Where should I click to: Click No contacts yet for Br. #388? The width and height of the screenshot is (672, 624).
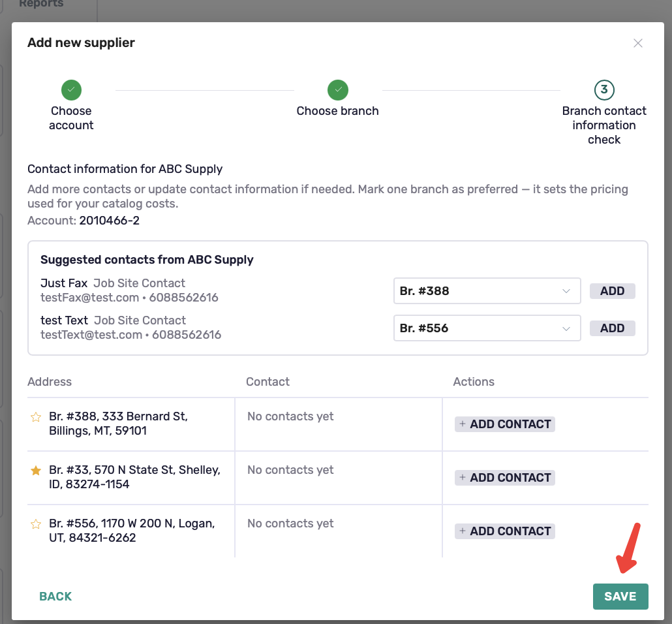pyautogui.click(x=290, y=416)
